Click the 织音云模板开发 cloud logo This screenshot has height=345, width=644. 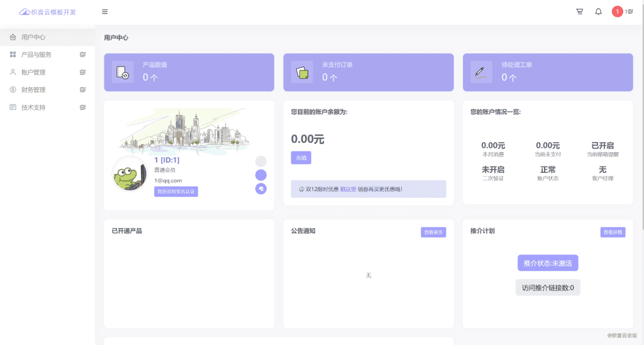coord(48,12)
